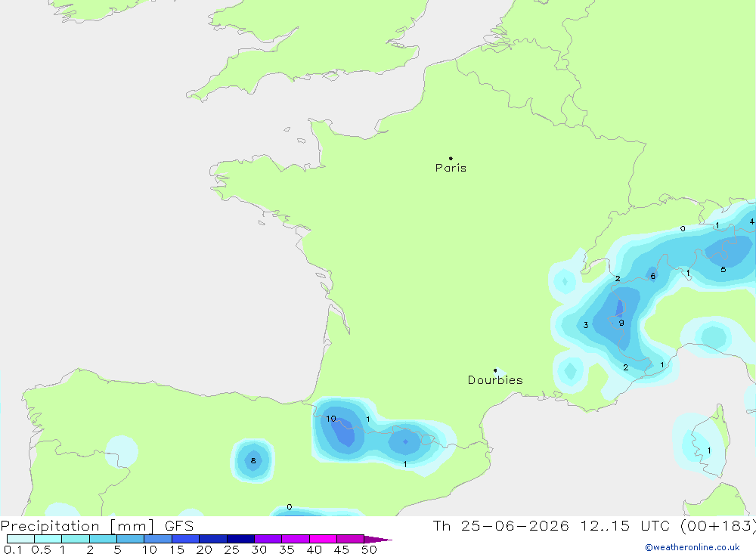The width and height of the screenshot is (756, 554).
Task: Select the lightest 0.1–0.5 mm legend swatch
Action: click(20, 539)
